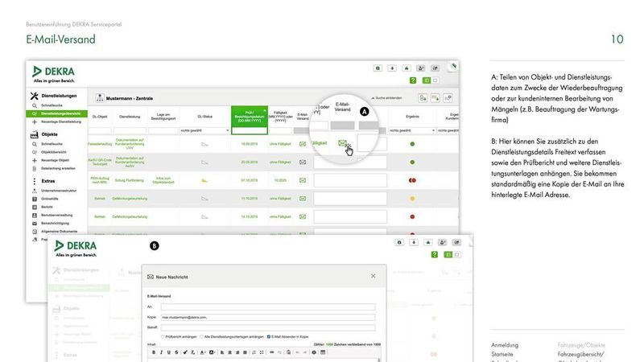This screenshot has height=362, width=644.
Task: Send email for the 11.10.2019 service row
Action: pos(303,198)
